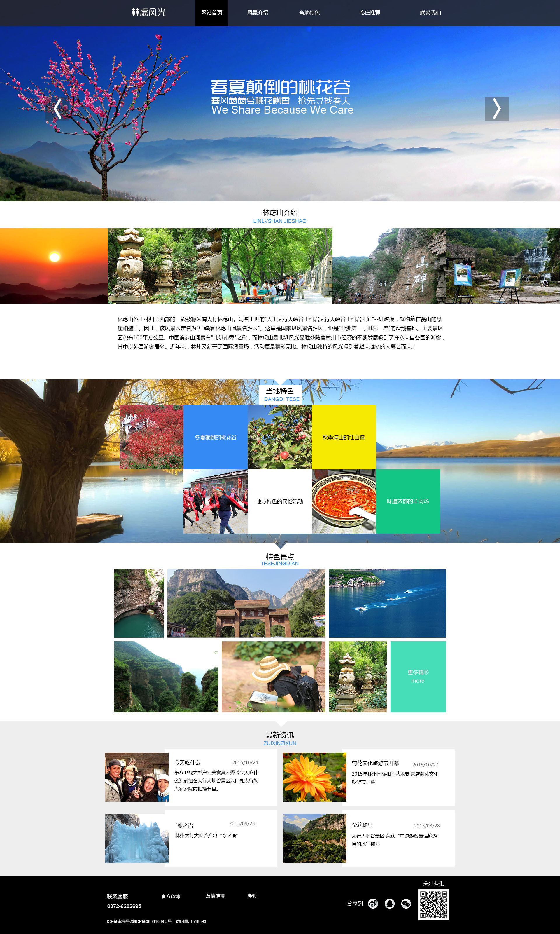Open the sunset thumbnail in 林虑山介绍
This screenshot has height=934, width=560.
(54, 266)
